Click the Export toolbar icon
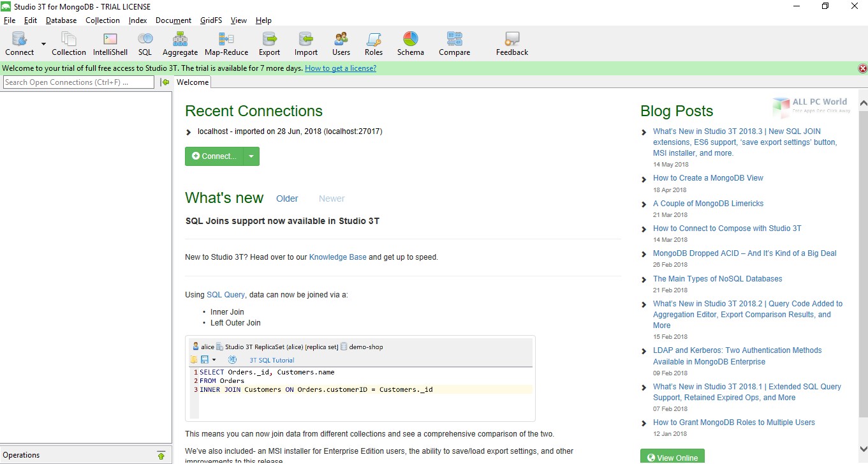 click(x=269, y=44)
